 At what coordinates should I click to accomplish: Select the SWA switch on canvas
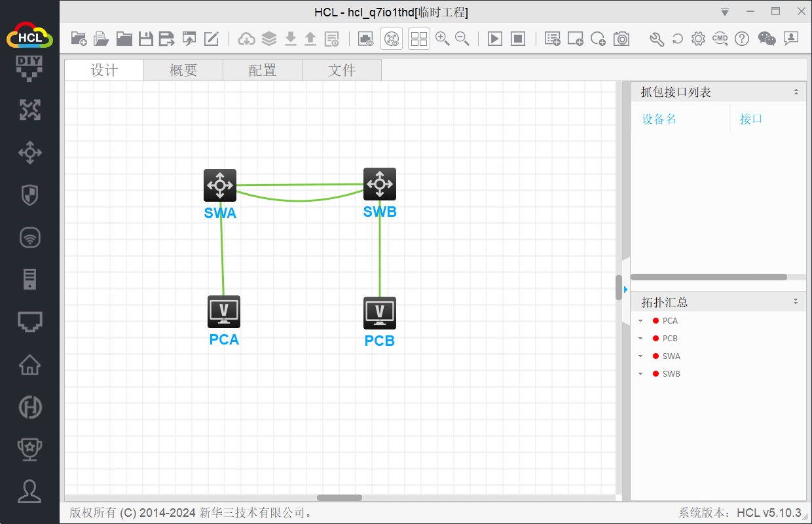tap(220, 185)
